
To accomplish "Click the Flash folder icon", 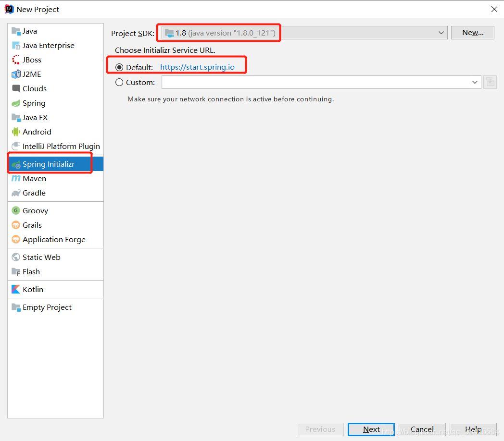I will coord(16,272).
